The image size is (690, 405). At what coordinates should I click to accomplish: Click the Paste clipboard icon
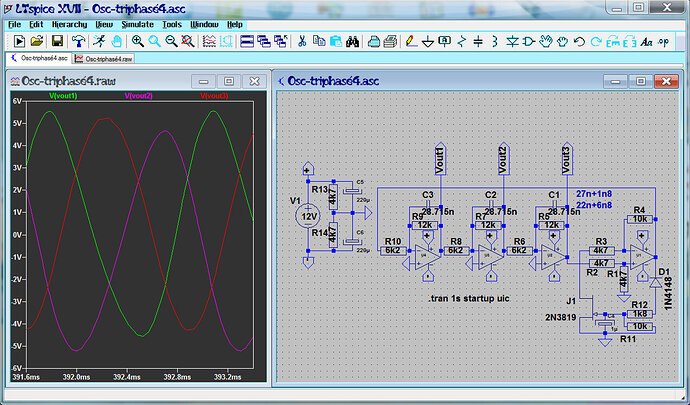(x=336, y=41)
